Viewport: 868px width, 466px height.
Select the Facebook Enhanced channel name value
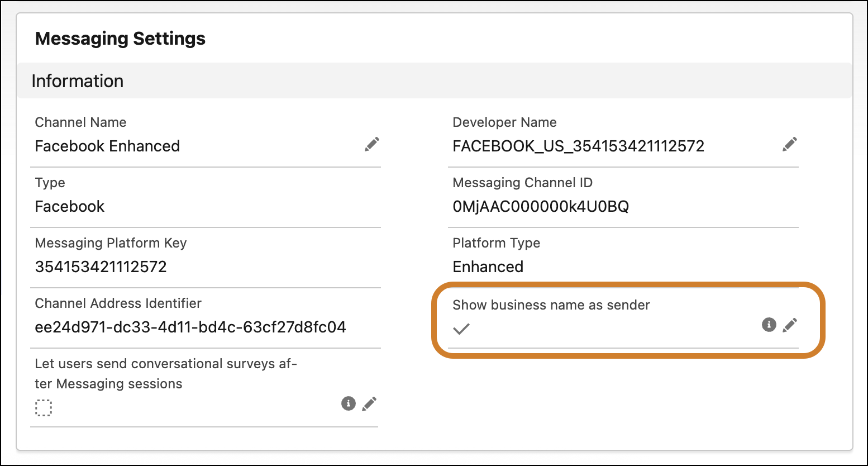pyautogui.click(x=107, y=146)
